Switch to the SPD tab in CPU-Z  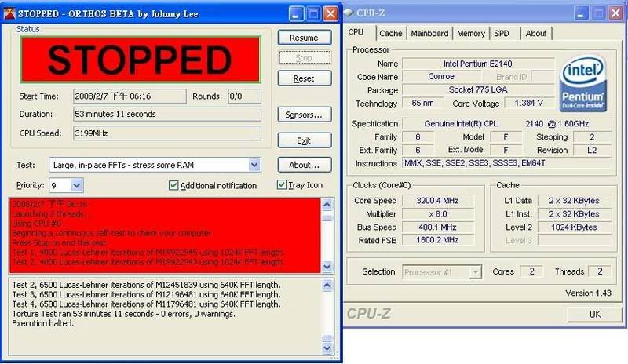(x=502, y=33)
